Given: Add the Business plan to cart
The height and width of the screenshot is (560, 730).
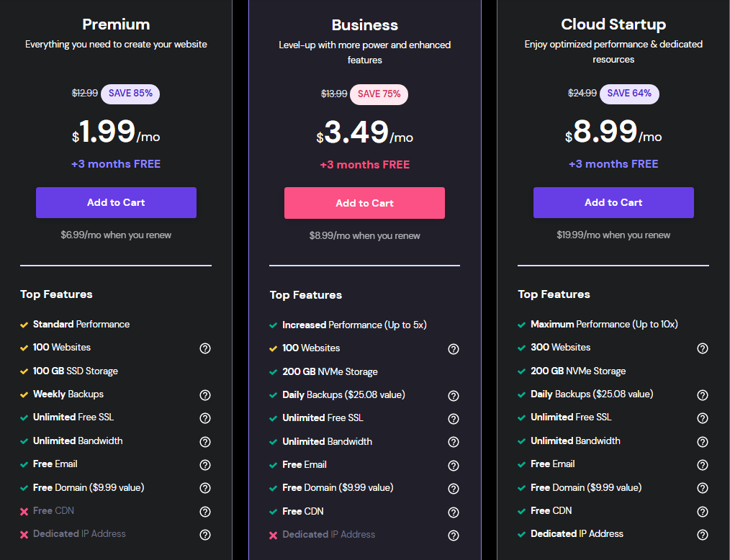Looking at the screenshot, I should click(364, 204).
